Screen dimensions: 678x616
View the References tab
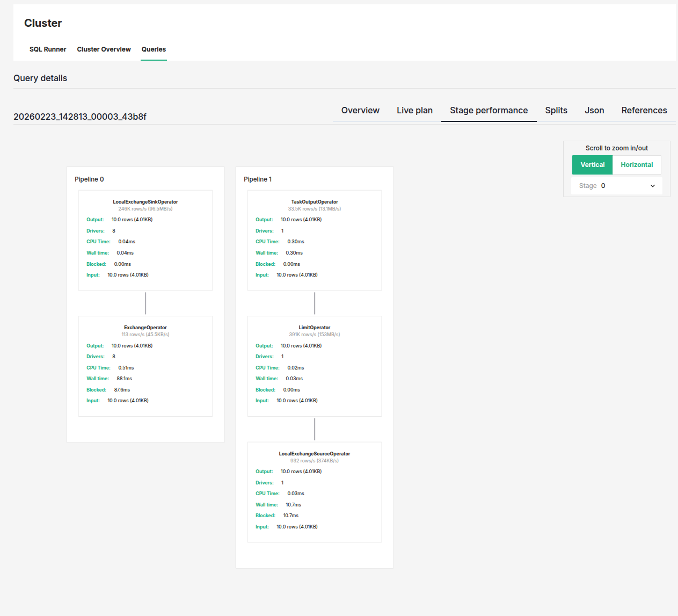[x=644, y=110]
